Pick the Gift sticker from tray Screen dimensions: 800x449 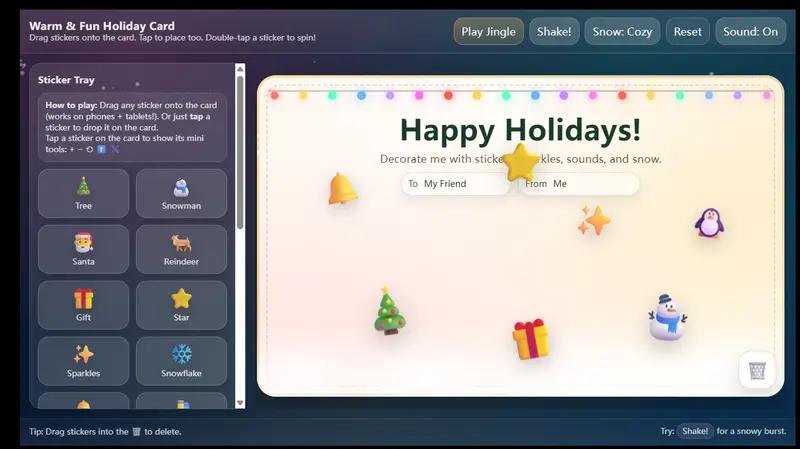click(x=83, y=305)
